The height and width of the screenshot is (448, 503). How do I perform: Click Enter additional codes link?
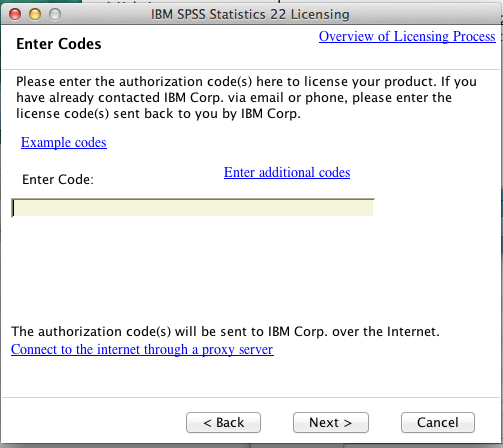tap(287, 172)
